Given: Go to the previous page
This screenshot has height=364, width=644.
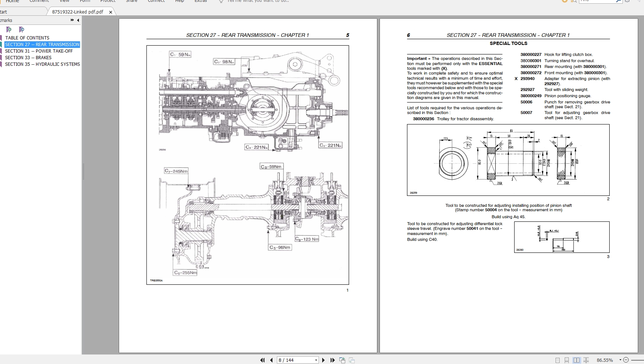Looking at the screenshot, I should click(271, 360).
